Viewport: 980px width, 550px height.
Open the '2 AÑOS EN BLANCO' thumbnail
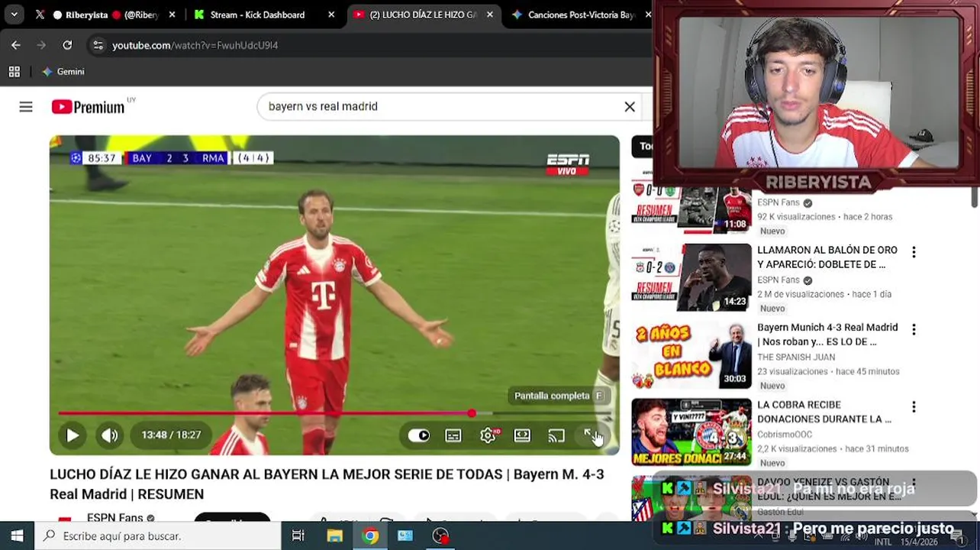click(691, 354)
